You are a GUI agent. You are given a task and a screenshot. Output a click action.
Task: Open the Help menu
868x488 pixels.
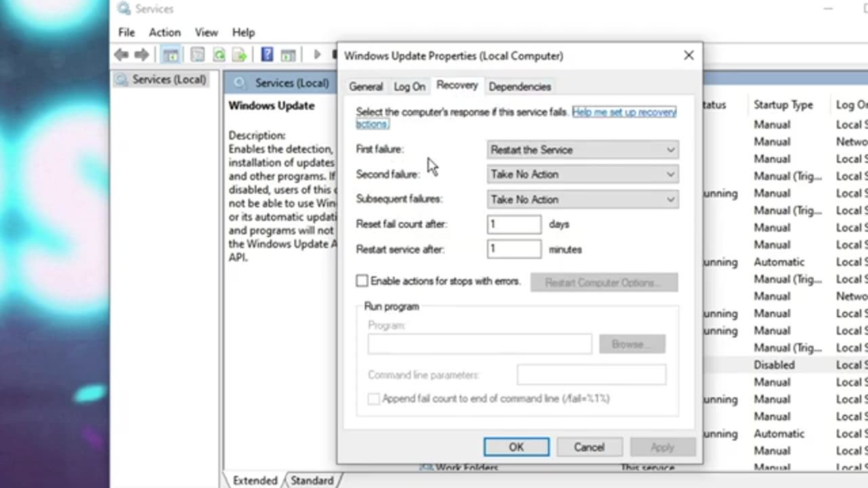click(243, 32)
